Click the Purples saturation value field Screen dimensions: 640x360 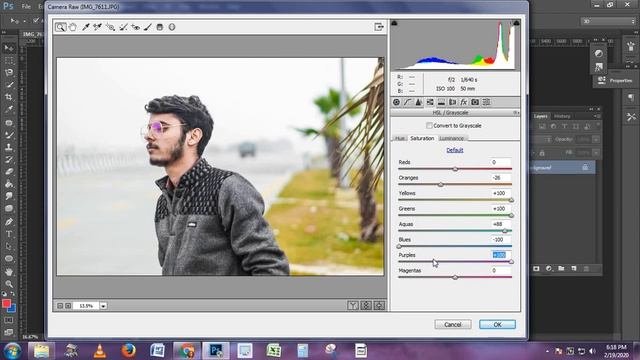pos(501,255)
